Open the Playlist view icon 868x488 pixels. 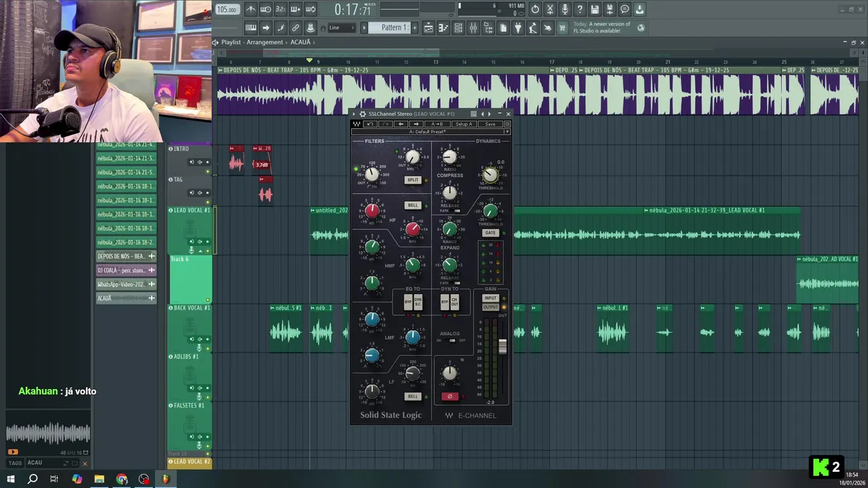tap(429, 28)
